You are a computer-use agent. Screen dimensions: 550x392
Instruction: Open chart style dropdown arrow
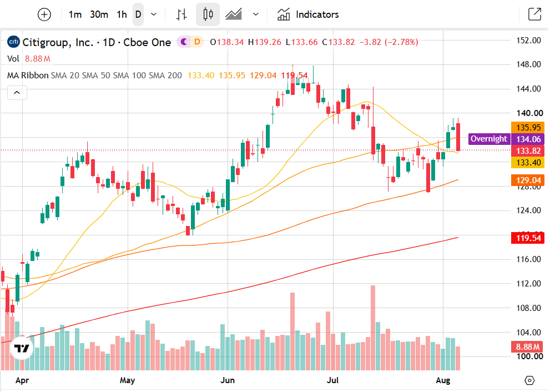coord(256,14)
